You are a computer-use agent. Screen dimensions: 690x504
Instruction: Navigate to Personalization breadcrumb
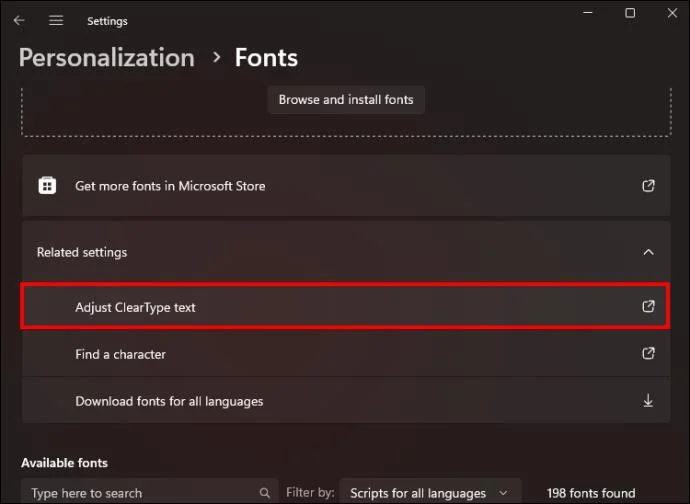106,58
